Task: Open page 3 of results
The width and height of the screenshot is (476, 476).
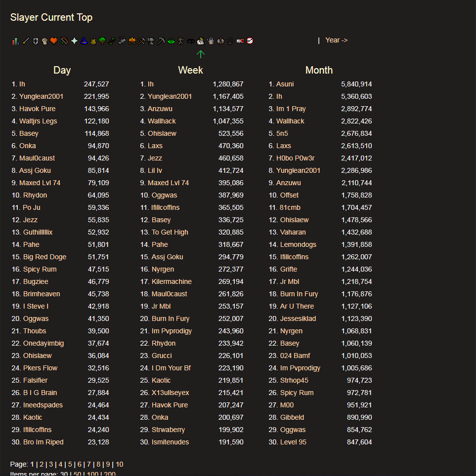Action: (x=51, y=464)
